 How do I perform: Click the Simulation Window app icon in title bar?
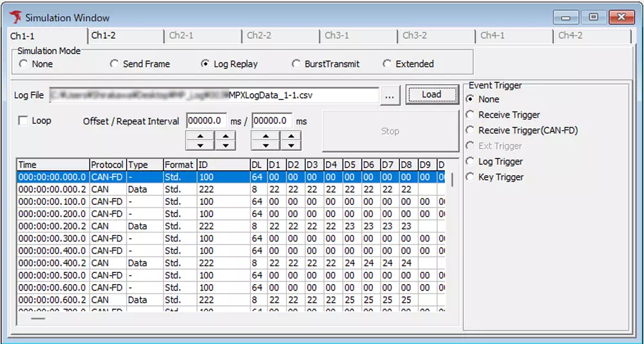pyautogui.click(x=15, y=17)
